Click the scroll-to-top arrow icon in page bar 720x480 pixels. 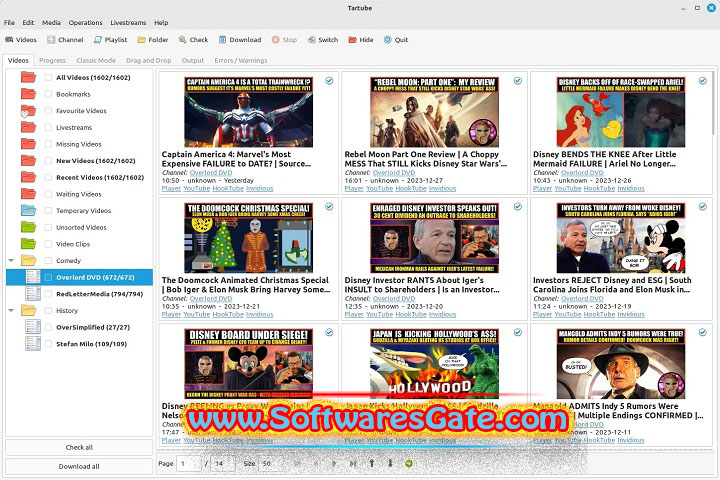coord(371,463)
